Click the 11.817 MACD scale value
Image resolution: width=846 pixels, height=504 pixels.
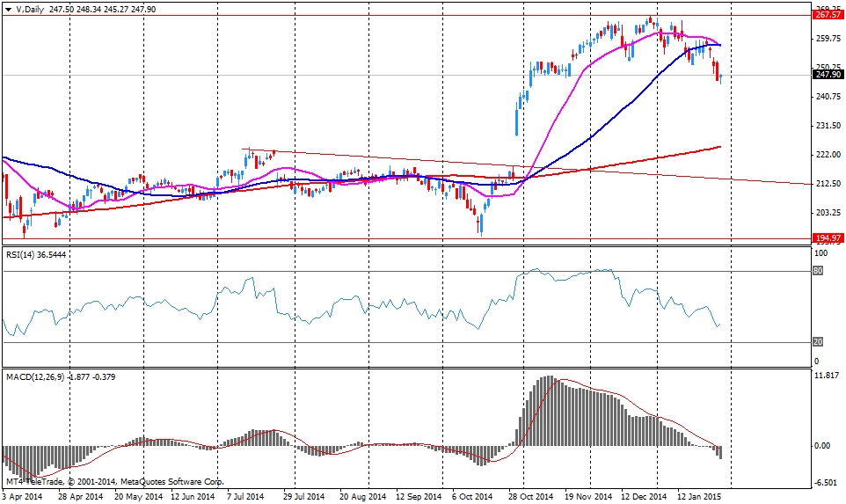pyautogui.click(x=828, y=376)
